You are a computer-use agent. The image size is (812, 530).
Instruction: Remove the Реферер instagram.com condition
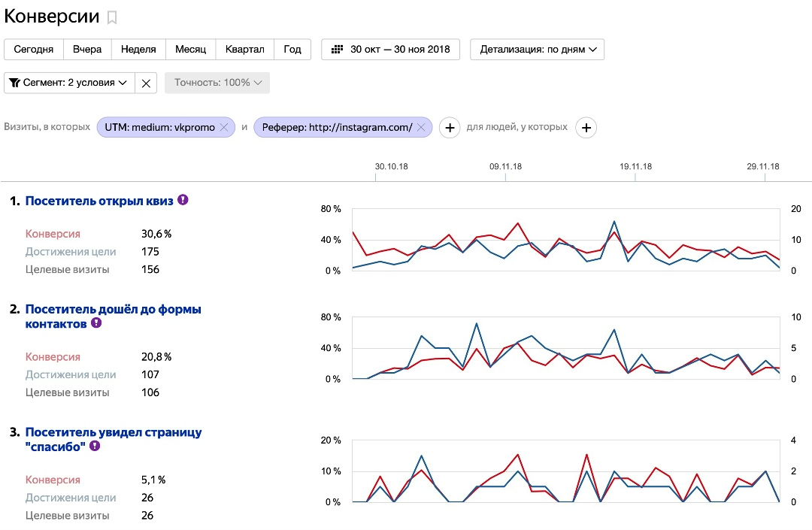pyautogui.click(x=421, y=128)
